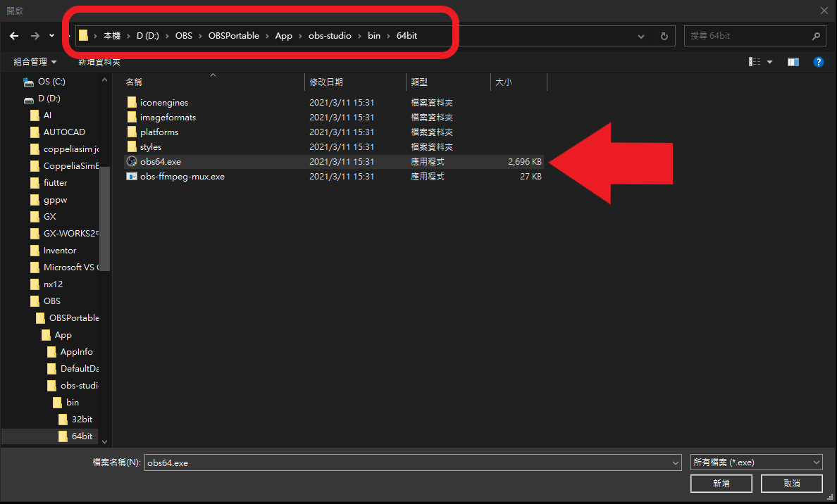This screenshot has height=504, width=837.
Task: Click the obs64.exe application icon
Action: point(132,162)
